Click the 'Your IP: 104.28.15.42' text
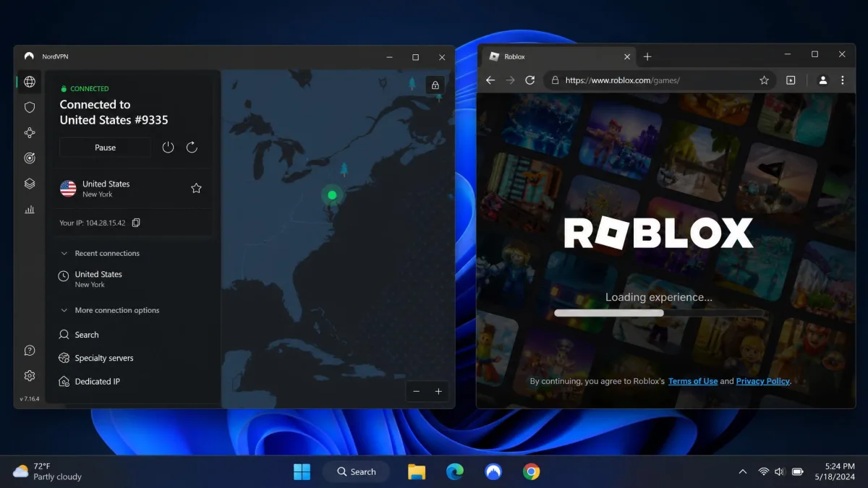 [x=92, y=223]
